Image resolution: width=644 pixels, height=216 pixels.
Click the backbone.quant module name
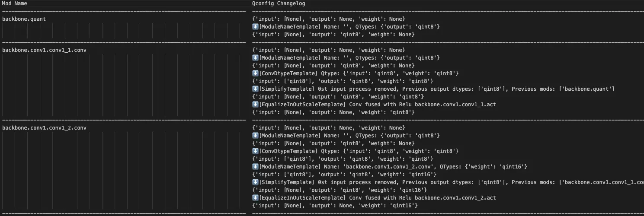(x=24, y=19)
